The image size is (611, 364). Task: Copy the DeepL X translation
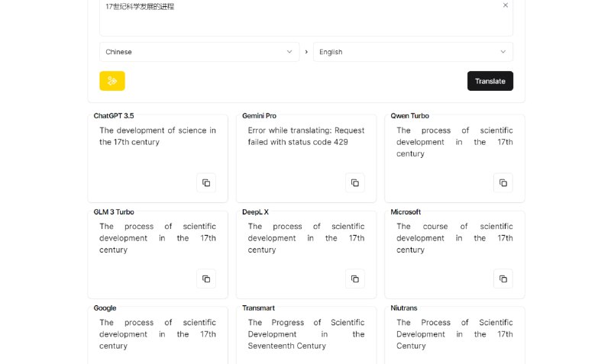tap(354, 279)
